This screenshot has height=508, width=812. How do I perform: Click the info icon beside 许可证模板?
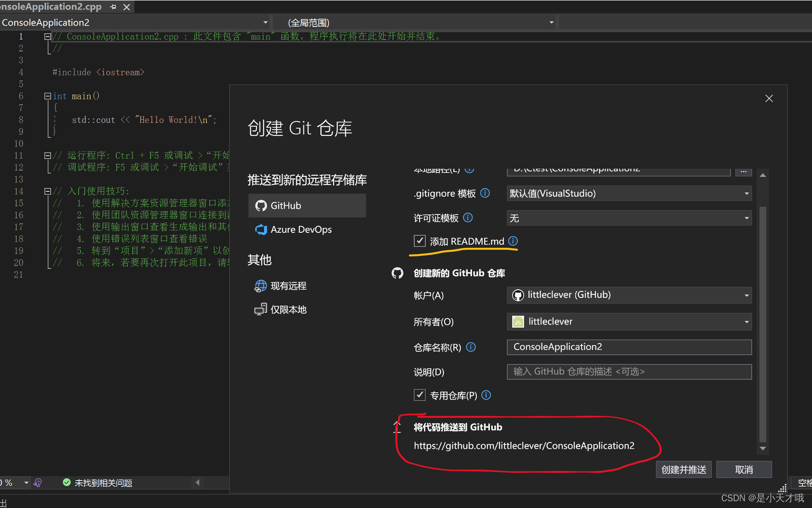pyautogui.click(x=467, y=218)
